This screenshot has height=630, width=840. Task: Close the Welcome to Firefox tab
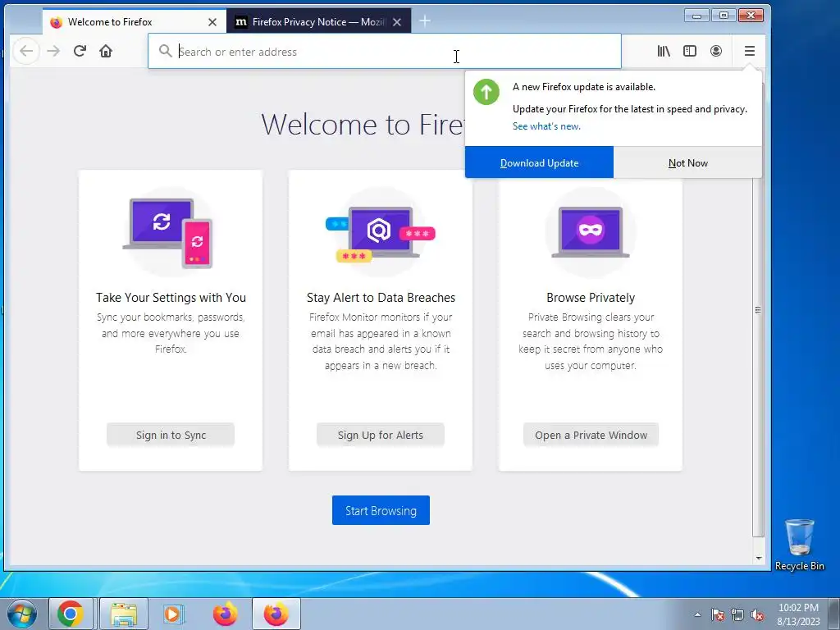(x=212, y=22)
